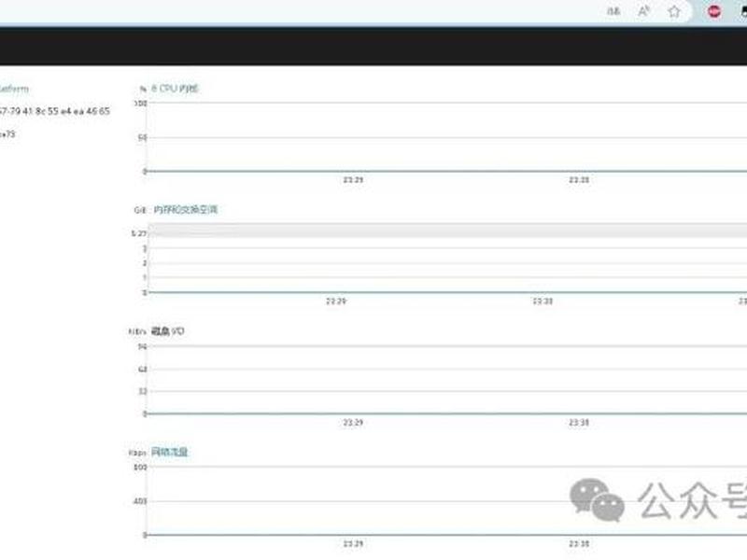This screenshot has height=560, width=747.
Task: Click the 50 axis value on CPU graph
Action: click(142, 137)
